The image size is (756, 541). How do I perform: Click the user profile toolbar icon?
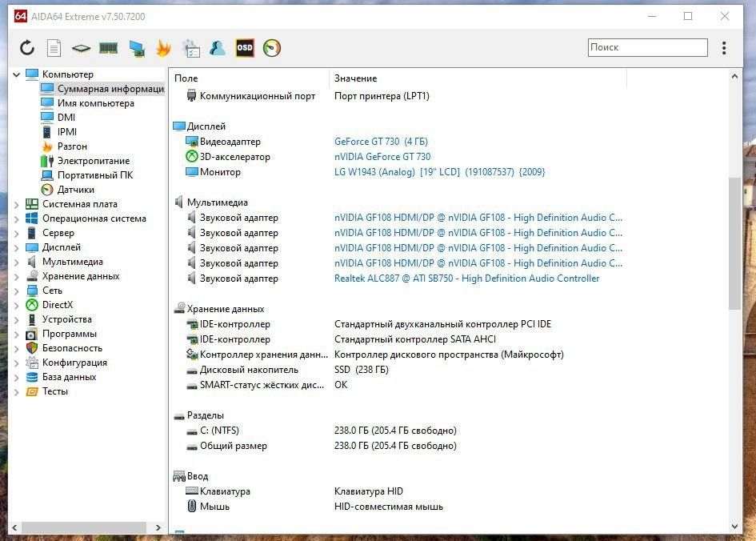coord(218,48)
